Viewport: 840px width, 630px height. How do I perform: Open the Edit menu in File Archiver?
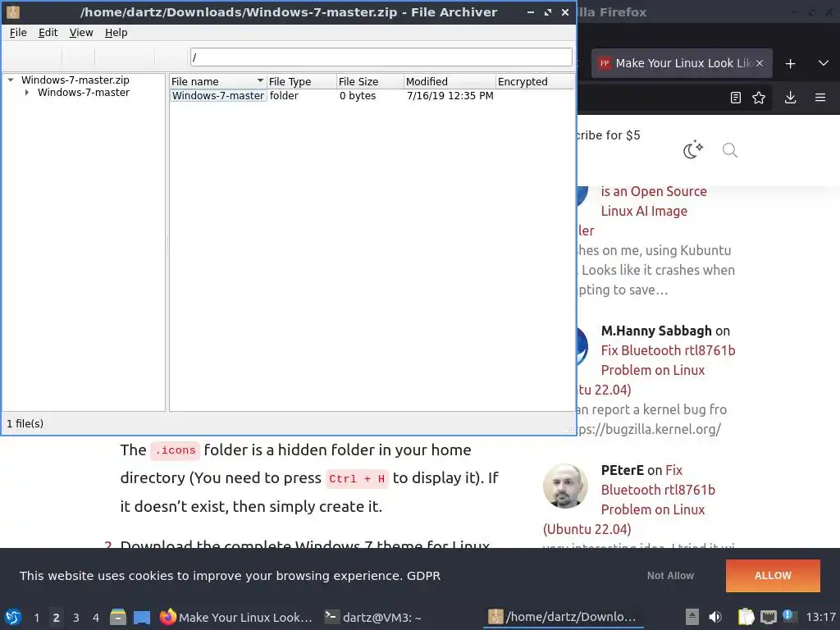pos(48,33)
